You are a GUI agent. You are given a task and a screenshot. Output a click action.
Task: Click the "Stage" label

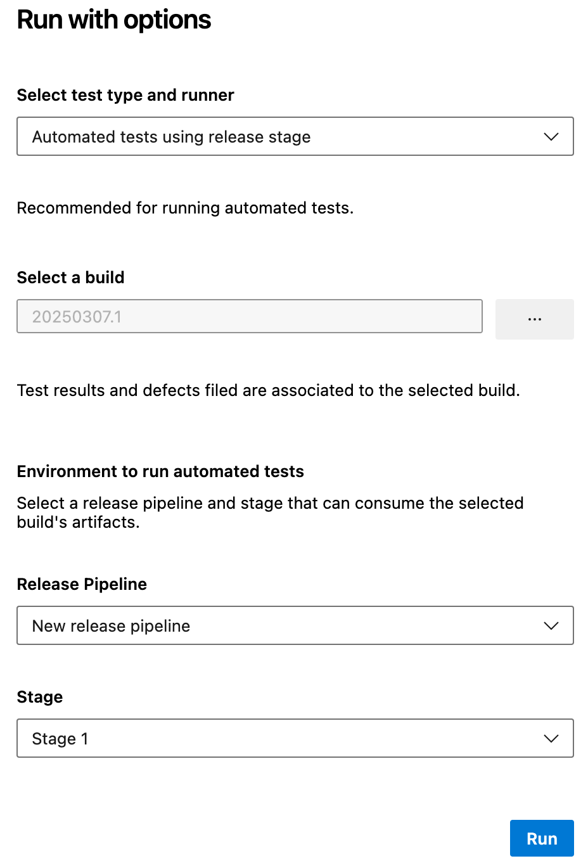coord(39,697)
